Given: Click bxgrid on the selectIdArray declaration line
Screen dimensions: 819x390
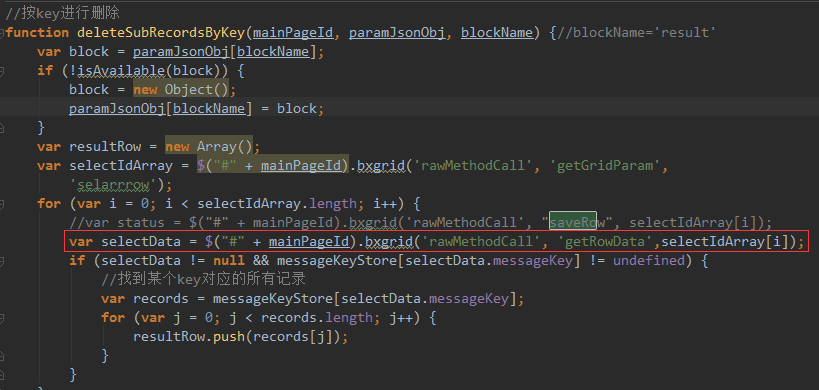Looking at the screenshot, I should [381, 166].
